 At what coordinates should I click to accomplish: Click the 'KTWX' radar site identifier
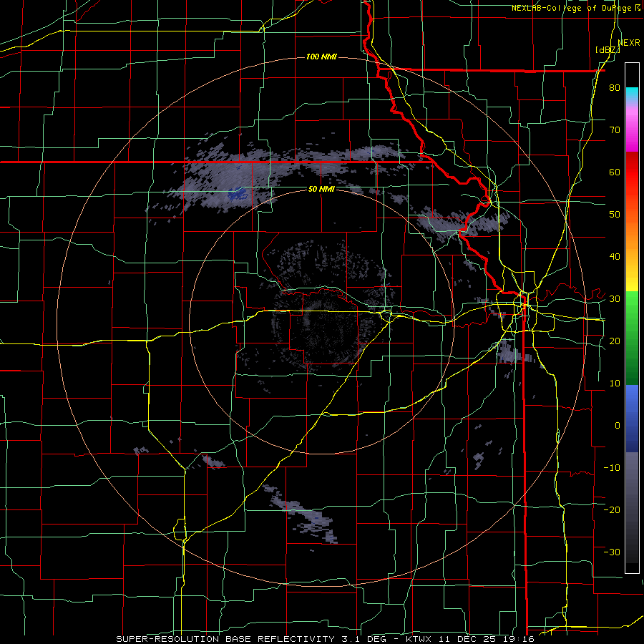point(419,639)
